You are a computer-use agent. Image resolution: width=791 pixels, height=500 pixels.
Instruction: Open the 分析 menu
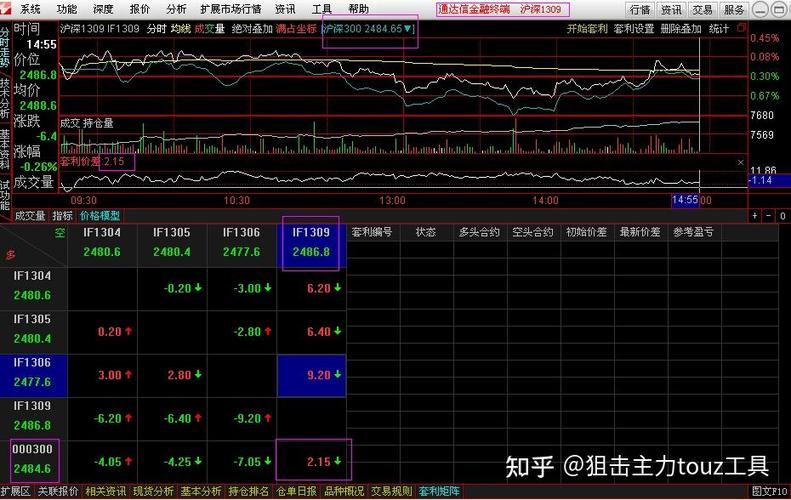click(176, 9)
